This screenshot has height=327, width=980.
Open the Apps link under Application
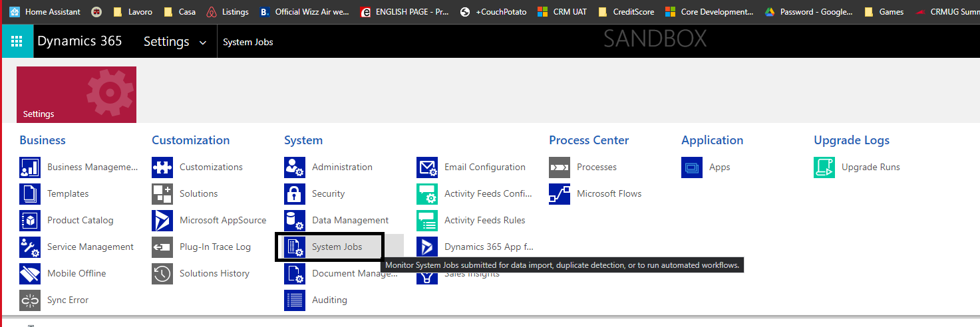[720, 167]
